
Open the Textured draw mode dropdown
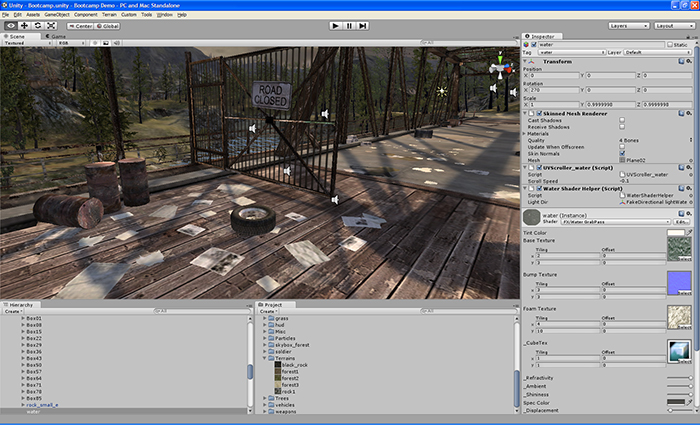click(27, 43)
